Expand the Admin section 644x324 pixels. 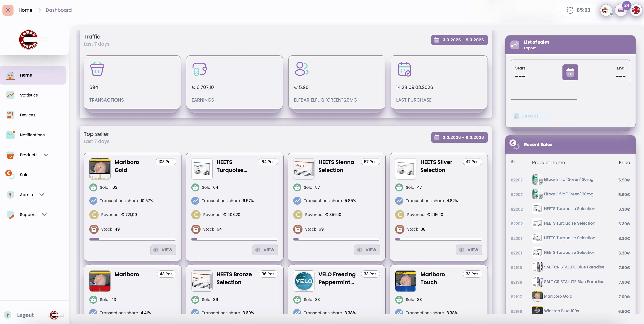(x=42, y=195)
